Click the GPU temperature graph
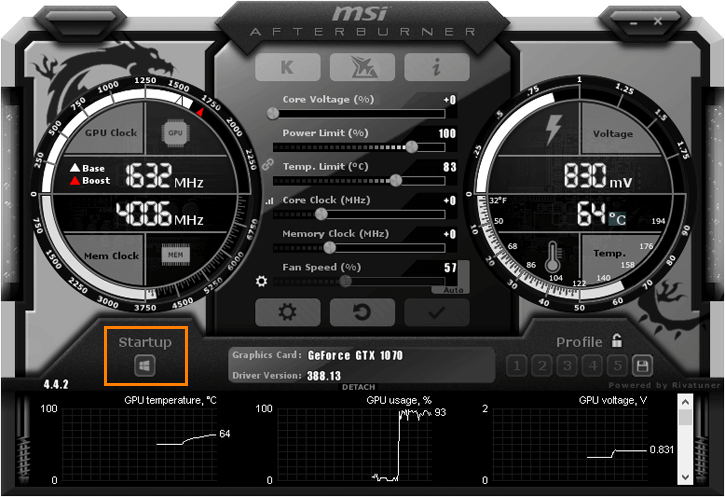The height and width of the screenshot is (497, 725). 138,444
